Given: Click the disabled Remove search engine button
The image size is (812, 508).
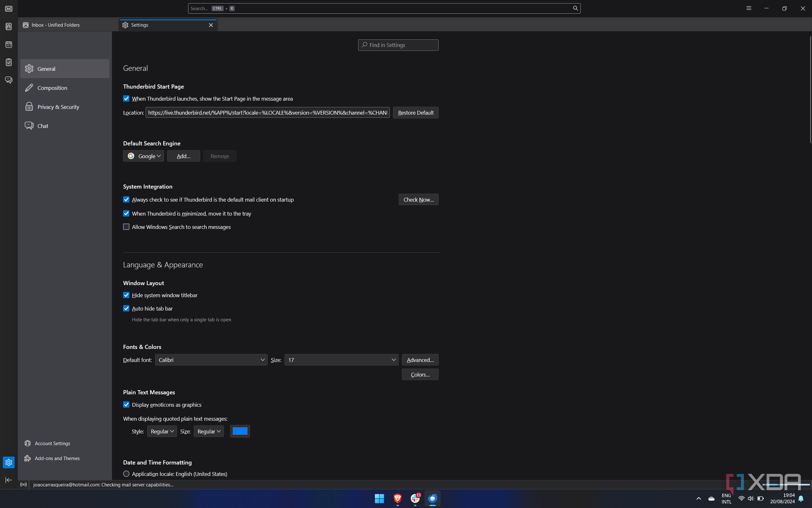Looking at the screenshot, I should (219, 156).
